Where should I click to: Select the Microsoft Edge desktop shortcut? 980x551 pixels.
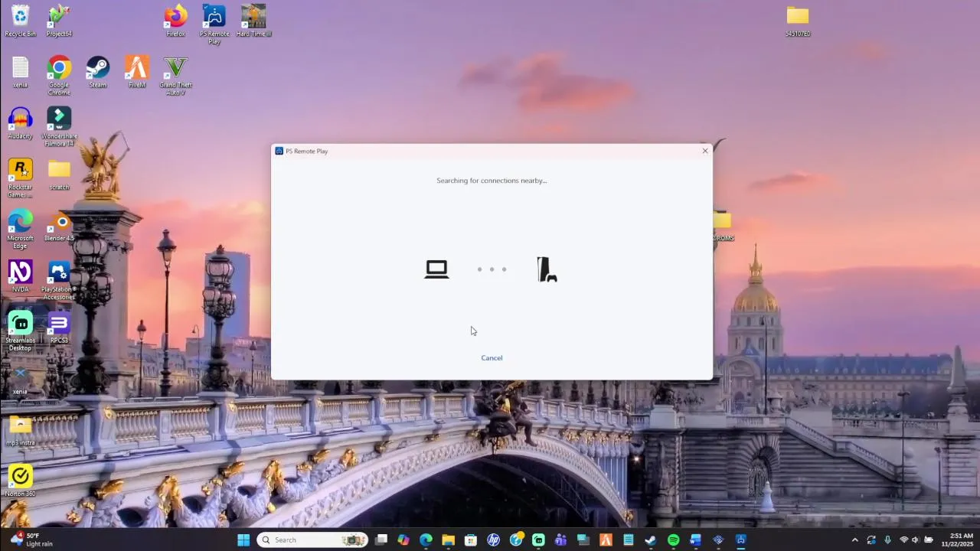[x=21, y=230]
